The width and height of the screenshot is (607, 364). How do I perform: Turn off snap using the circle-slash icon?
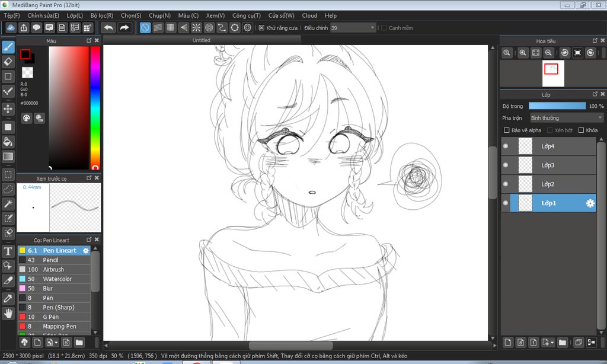pos(145,28)
